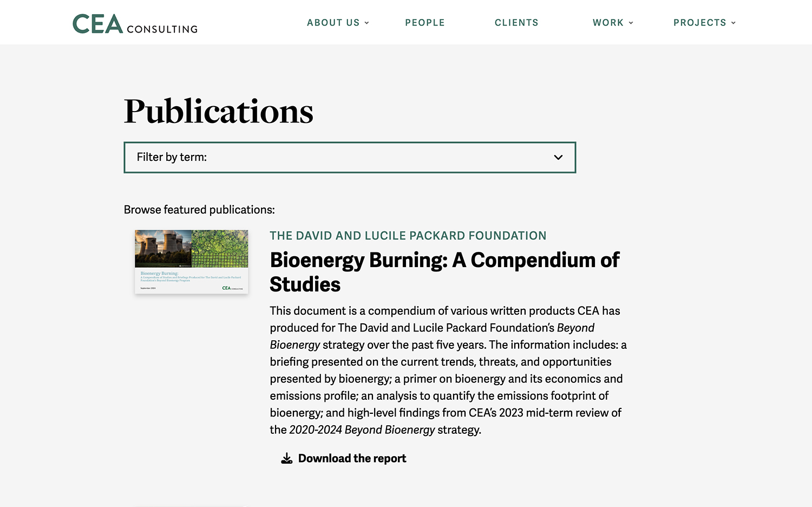Expand the PROJECTS dropdown chevron
This screenshot has width=812, height=507.
tap(734, 23)
